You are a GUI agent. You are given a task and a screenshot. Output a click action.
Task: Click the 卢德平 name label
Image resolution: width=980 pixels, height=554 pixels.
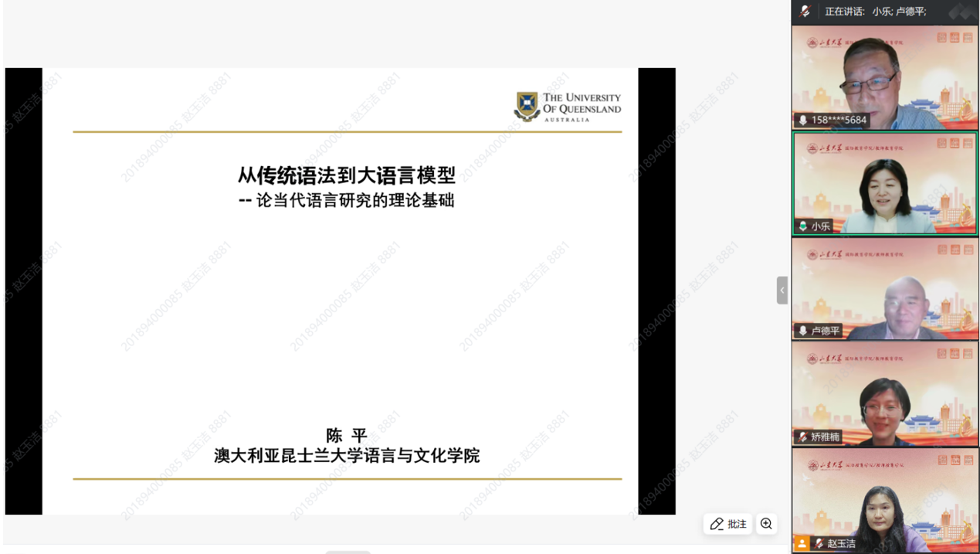pyautogui.click(x=826, y=331)
